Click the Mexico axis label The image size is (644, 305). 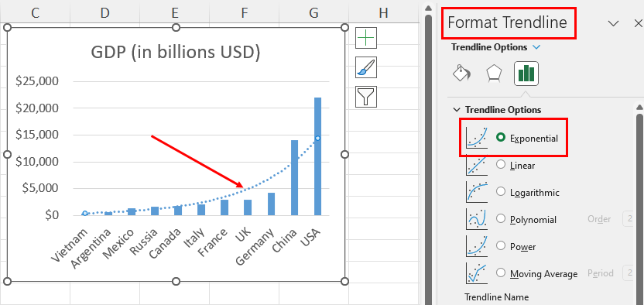(119, 244)
